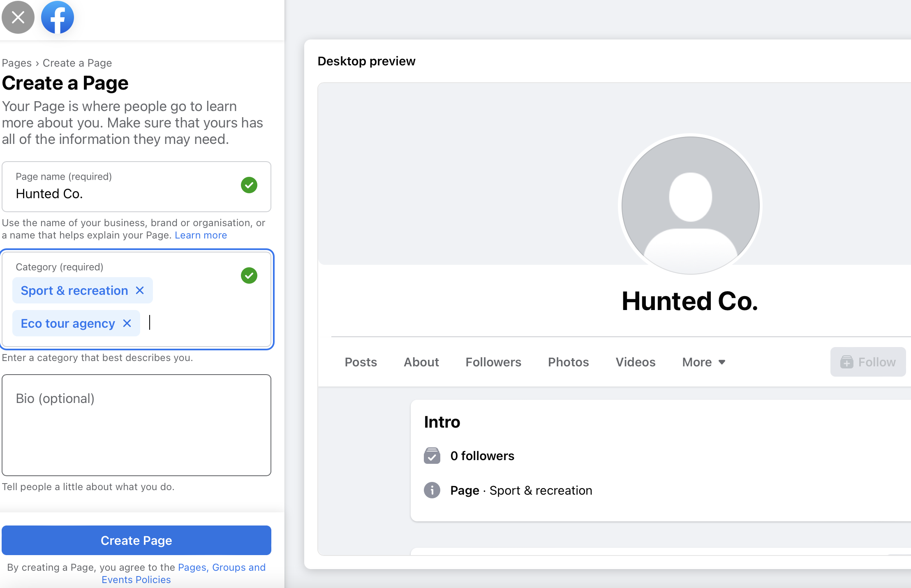This screenshot has height=588, width=911.
Task: Click the Facebook logo
Action: pos(57,17)
